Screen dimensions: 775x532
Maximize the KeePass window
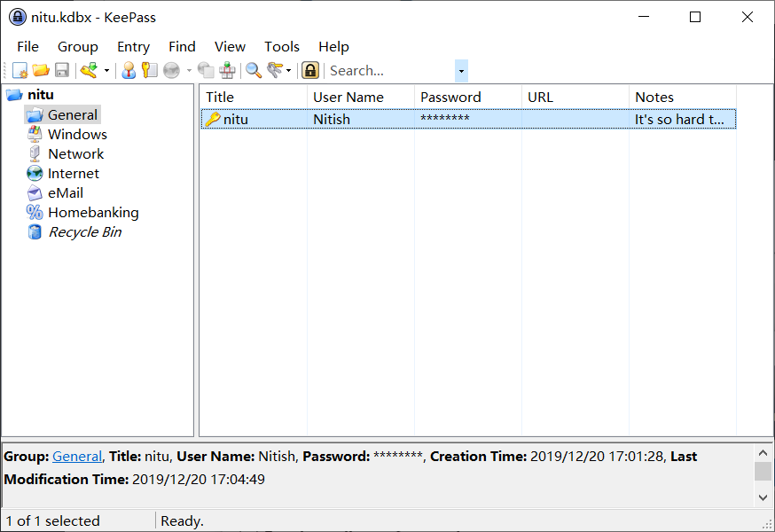(x=695, y=18)
